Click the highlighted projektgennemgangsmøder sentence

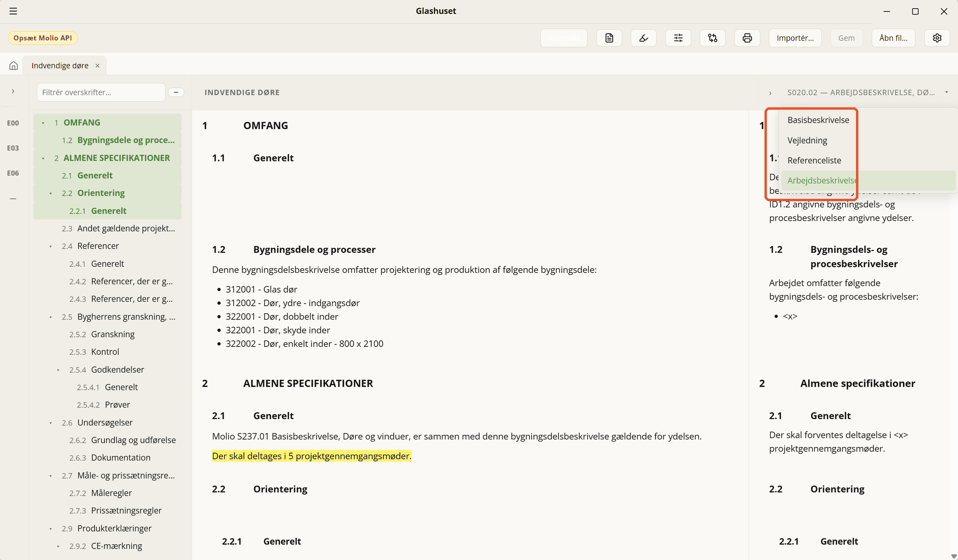(312, 456)
